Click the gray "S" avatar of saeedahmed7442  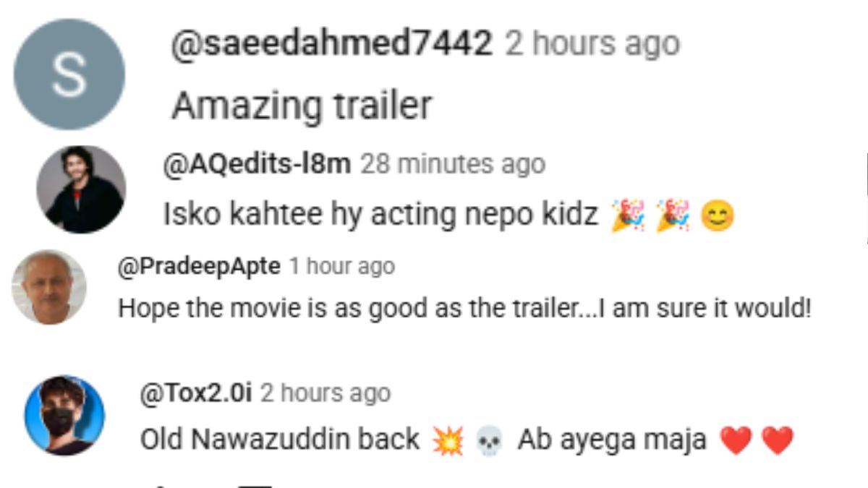coord(69,74)
